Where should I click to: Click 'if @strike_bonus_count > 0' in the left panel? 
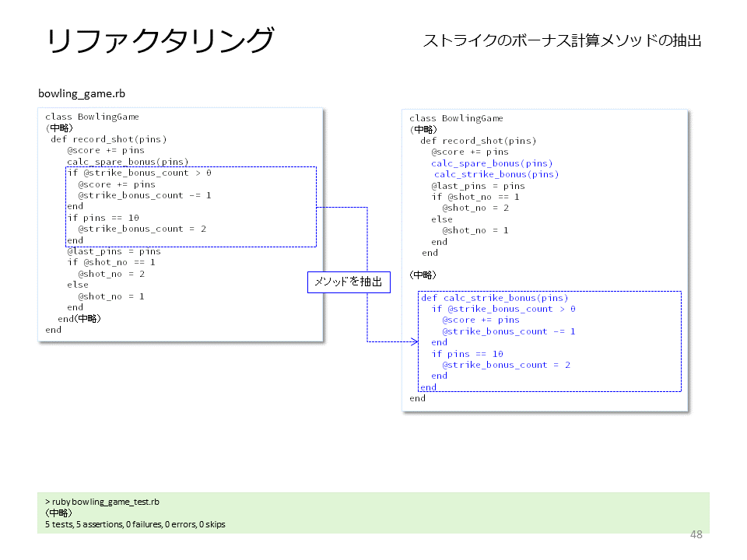point(139,173)
